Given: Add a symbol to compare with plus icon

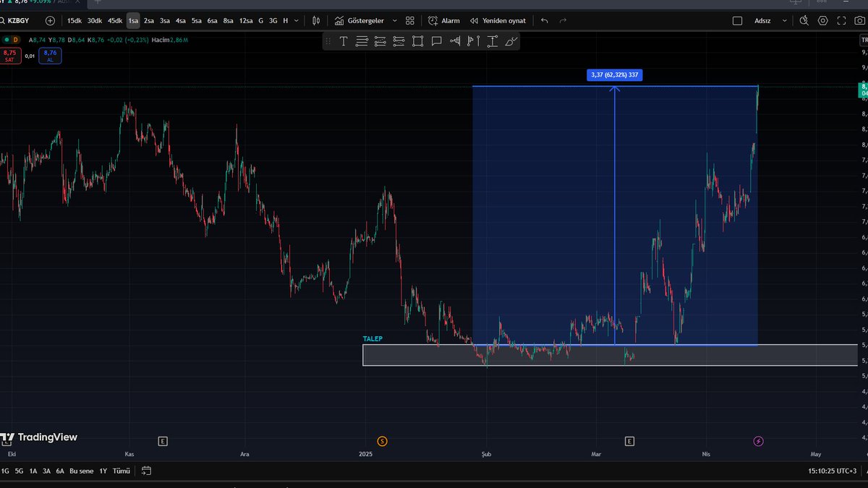Looking at the screenshot, I should pos(50,21).
